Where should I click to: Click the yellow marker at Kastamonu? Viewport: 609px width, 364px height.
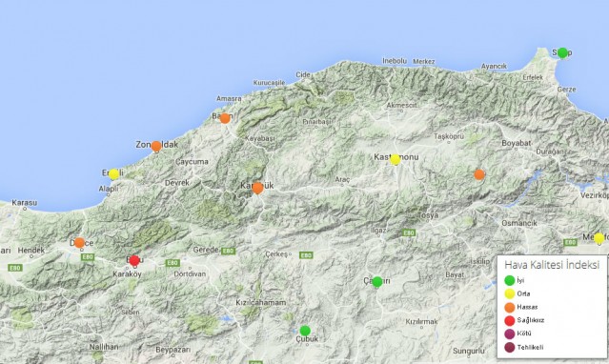pyautogui.click(x=395, y=160)
